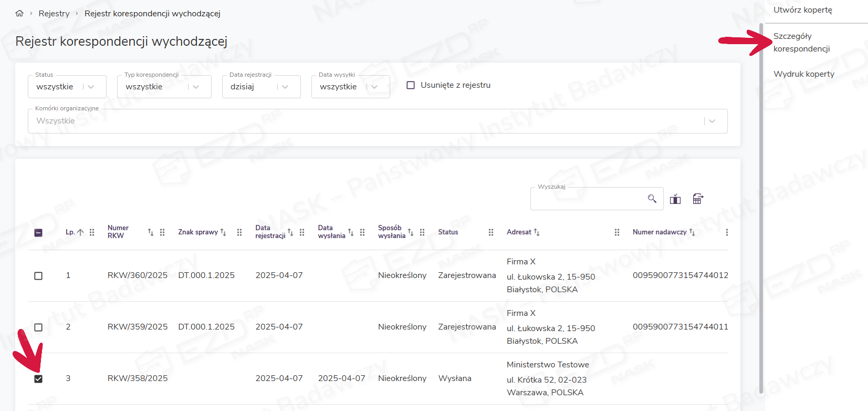The width and height of the screenshot is (868, 411).
Task: Select Szczegóły korespondencji in side menu
Action: [801, 43]
